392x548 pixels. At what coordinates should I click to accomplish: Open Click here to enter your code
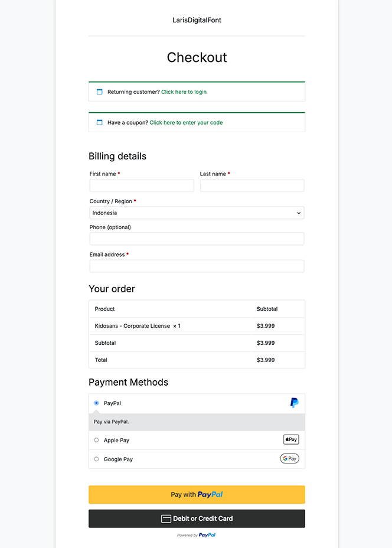pos(186,123)
